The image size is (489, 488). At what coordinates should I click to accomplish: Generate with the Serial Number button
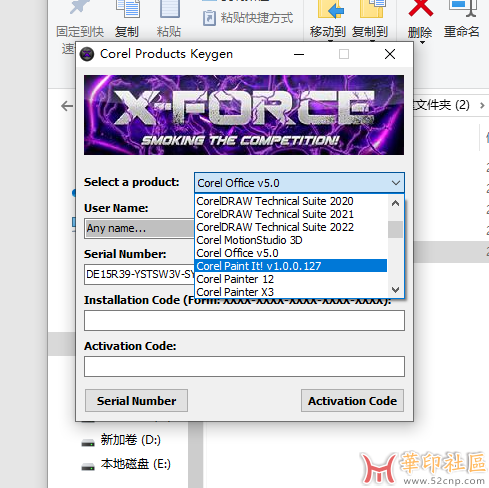[x=136, y=401]
